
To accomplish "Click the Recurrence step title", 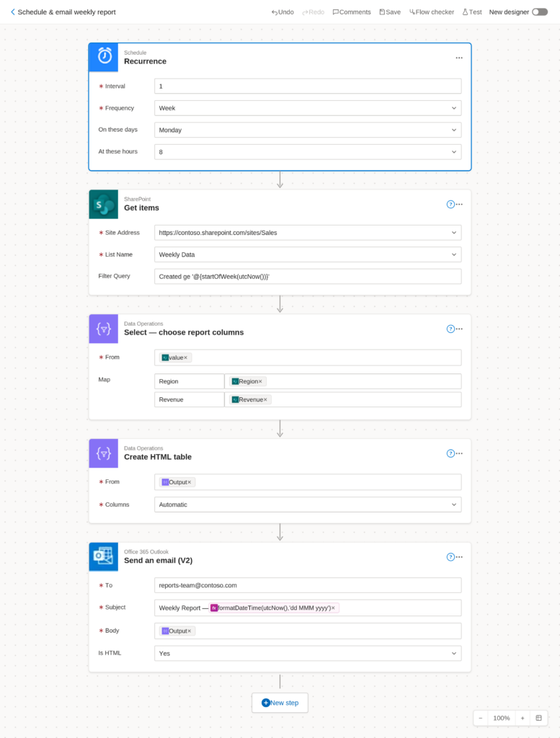I will (x=145, y=62).
